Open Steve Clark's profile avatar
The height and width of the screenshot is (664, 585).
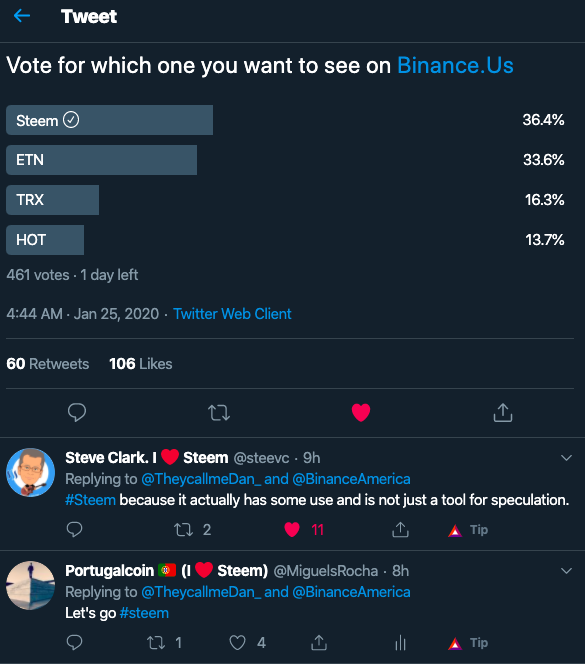coord(30,472)
